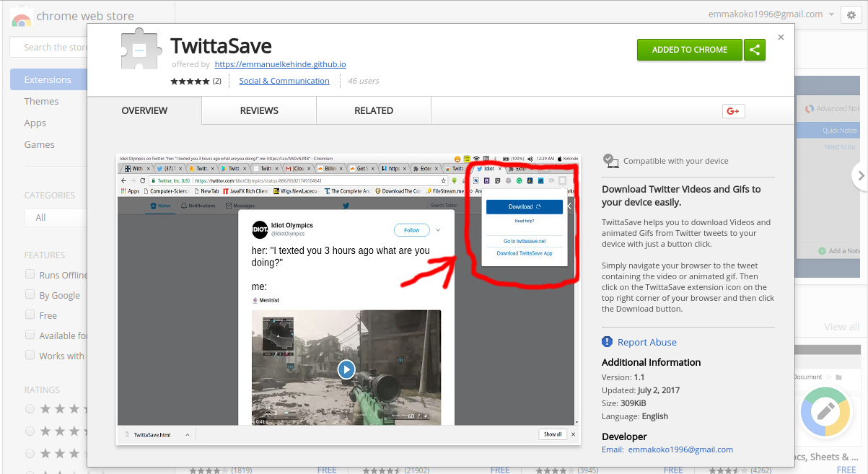
Task: Enable the Runs Offline filter
Action: pos(30,275)
